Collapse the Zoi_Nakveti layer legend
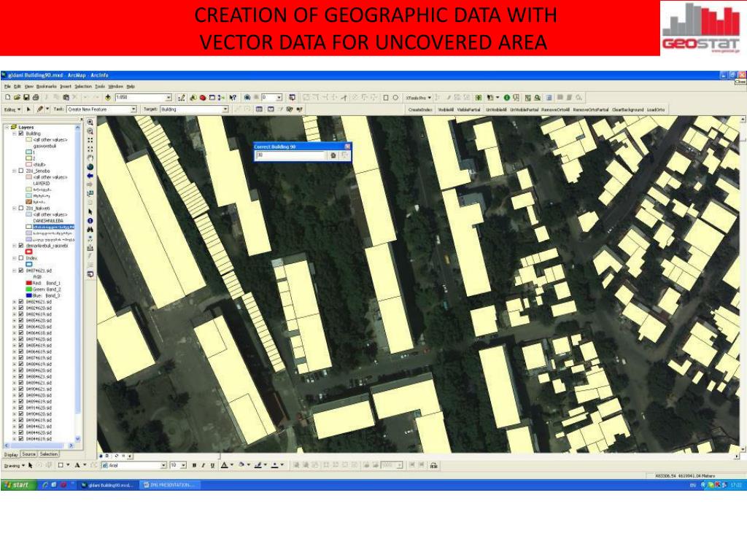Image resolution: width=747 pixels, height=560 pixels. 15,208
